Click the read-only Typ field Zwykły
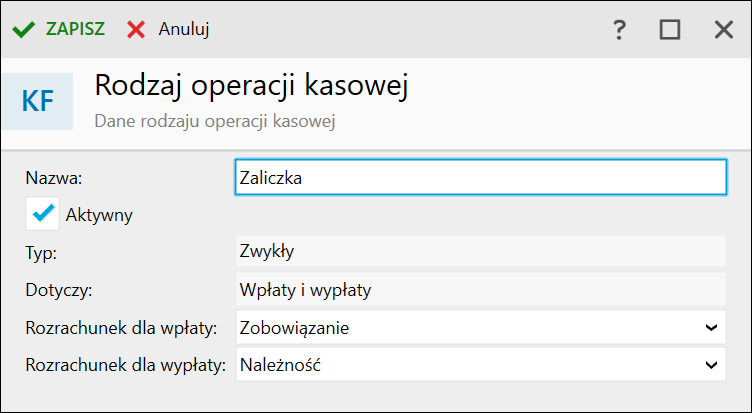This screenshot has width=752, height=413. coord(481,251)
